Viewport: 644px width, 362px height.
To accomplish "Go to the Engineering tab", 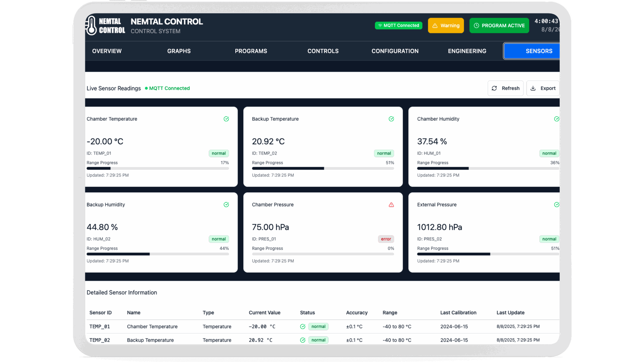I will 467,51.
